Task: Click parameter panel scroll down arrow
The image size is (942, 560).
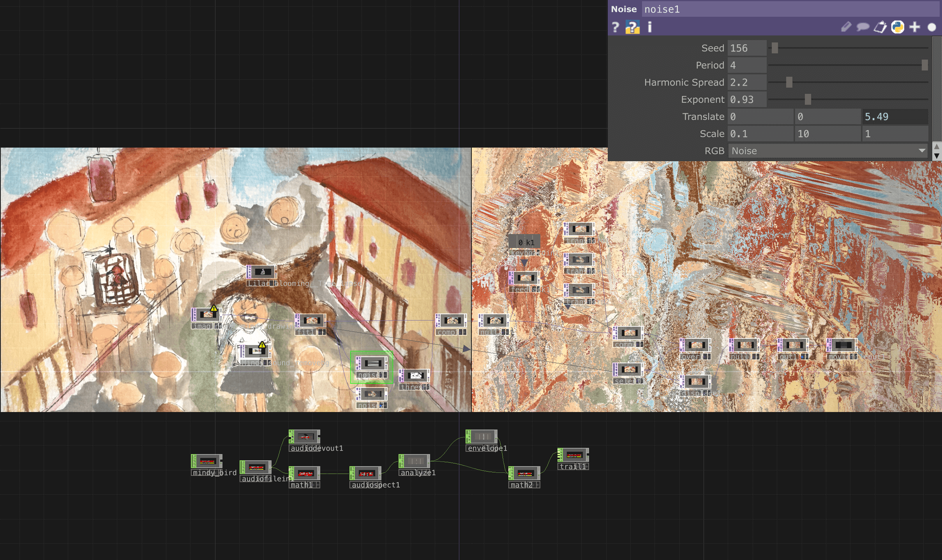Action: point(937,156)
